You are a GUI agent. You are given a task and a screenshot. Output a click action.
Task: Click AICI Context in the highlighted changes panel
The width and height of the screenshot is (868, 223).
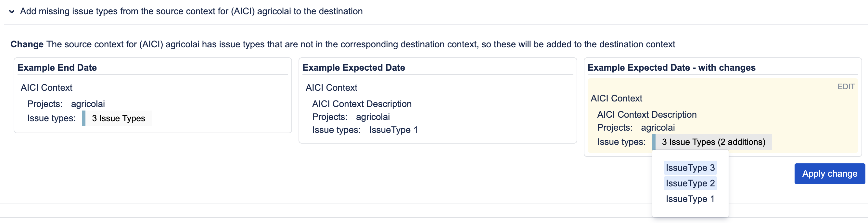pyautogui.click(x=616, y=99)
